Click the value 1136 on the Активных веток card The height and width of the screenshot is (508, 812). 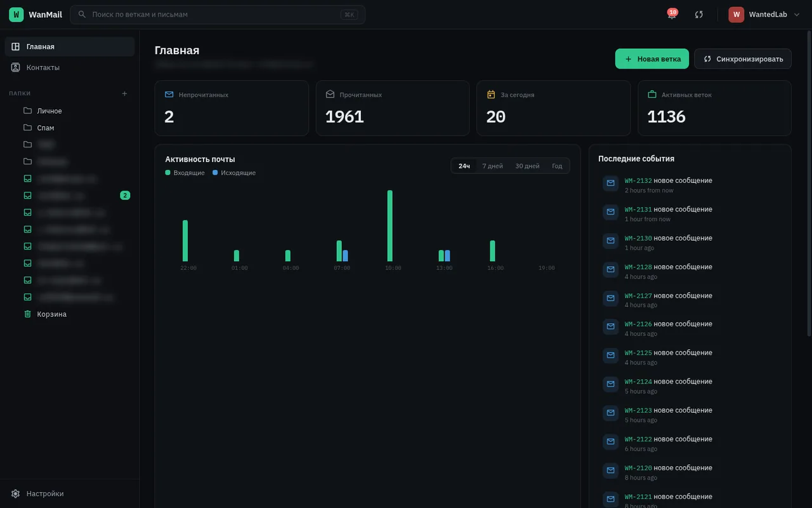pyautogui.click(x=666, y=117)
